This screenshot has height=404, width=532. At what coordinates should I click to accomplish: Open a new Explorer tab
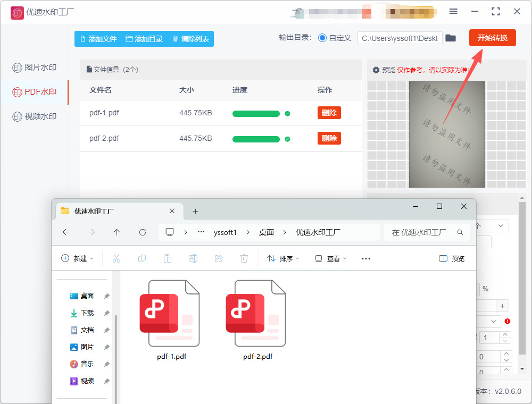click(x=195, y=212)
